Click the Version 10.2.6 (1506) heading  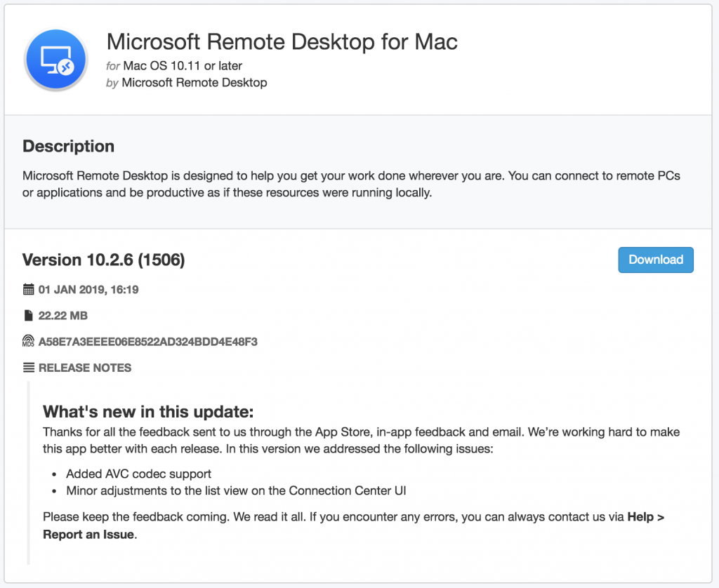point(104,260)
